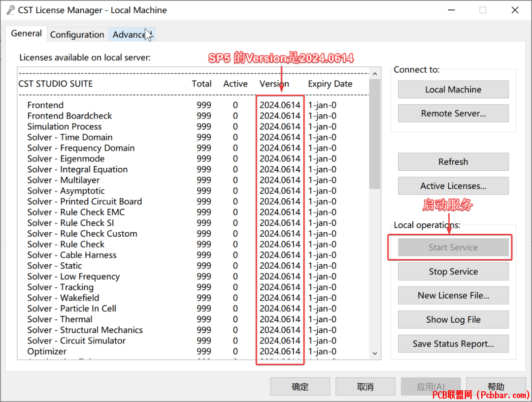Click the Total column header
Screen dimensions: 532x402
pos(201,84)
